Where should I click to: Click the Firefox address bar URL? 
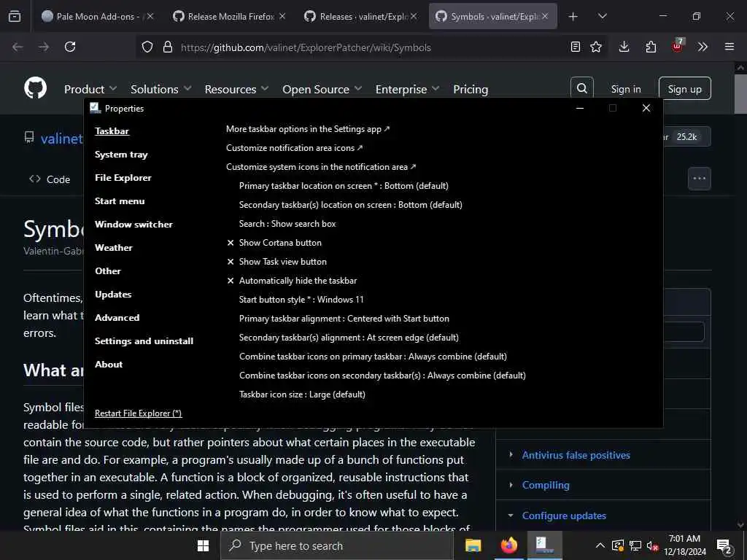pyautogui.click(x=306, y=47)
